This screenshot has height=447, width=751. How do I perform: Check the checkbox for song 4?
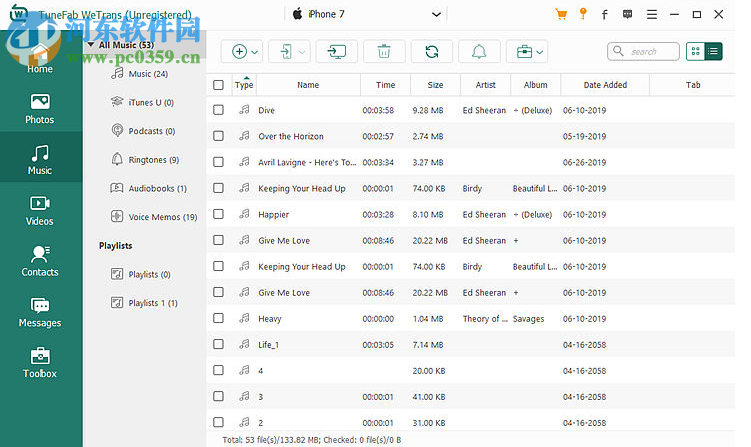click(x=218, y=370)
